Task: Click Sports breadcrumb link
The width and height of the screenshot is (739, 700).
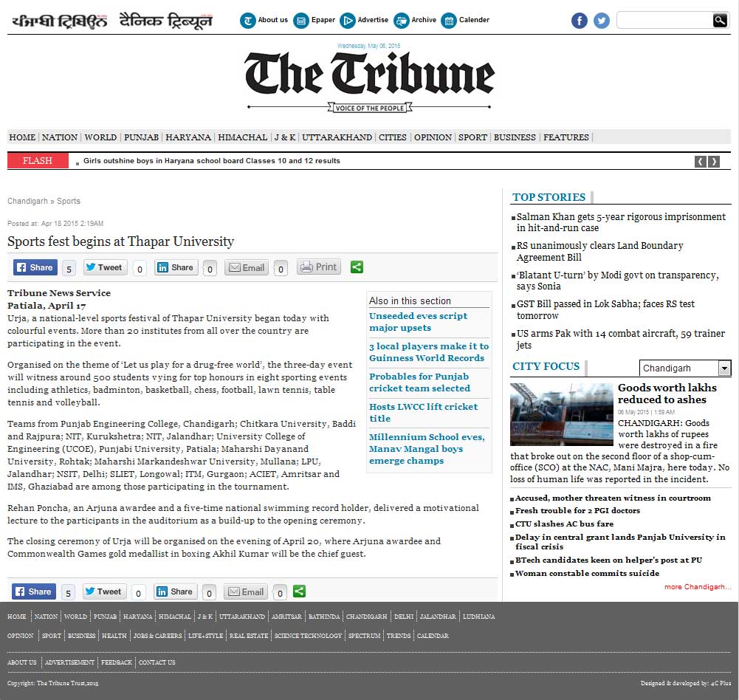Action: point(69,202)
